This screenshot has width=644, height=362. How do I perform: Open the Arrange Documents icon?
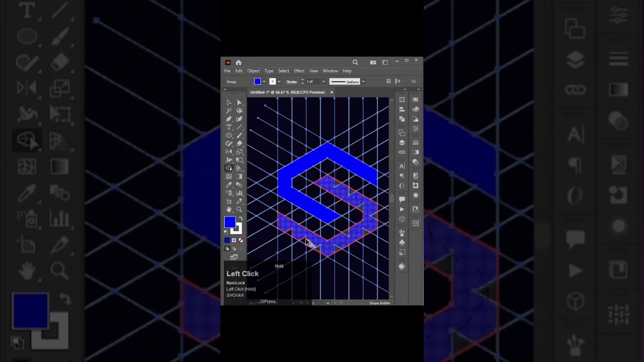pos(373,62)
